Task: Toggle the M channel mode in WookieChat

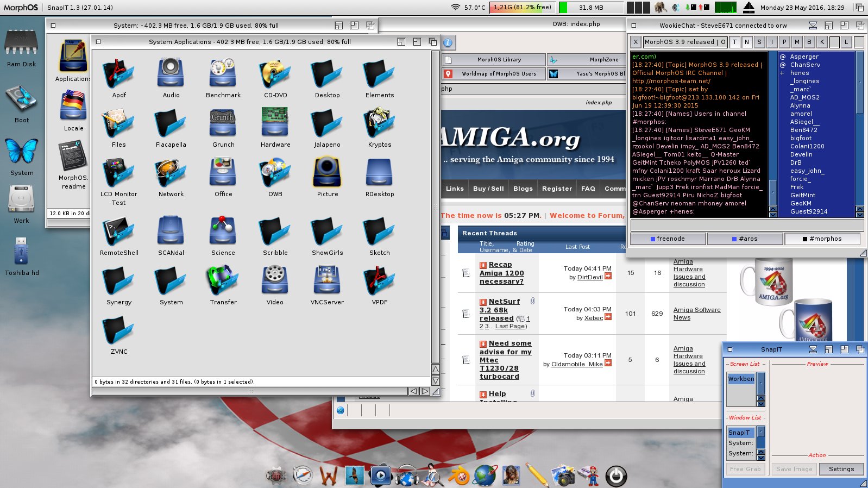Action: pyautogui.click(x=797, y=42)
